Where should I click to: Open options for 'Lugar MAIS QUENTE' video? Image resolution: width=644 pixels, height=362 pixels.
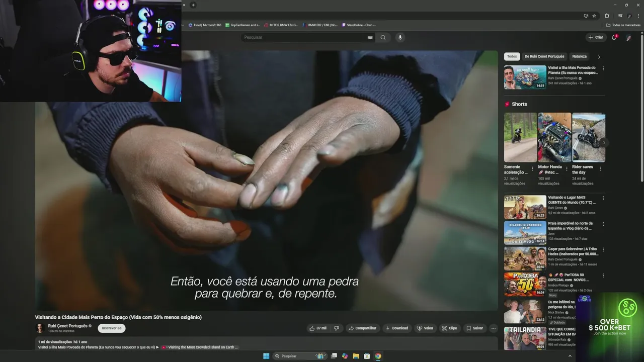(603, 198)
